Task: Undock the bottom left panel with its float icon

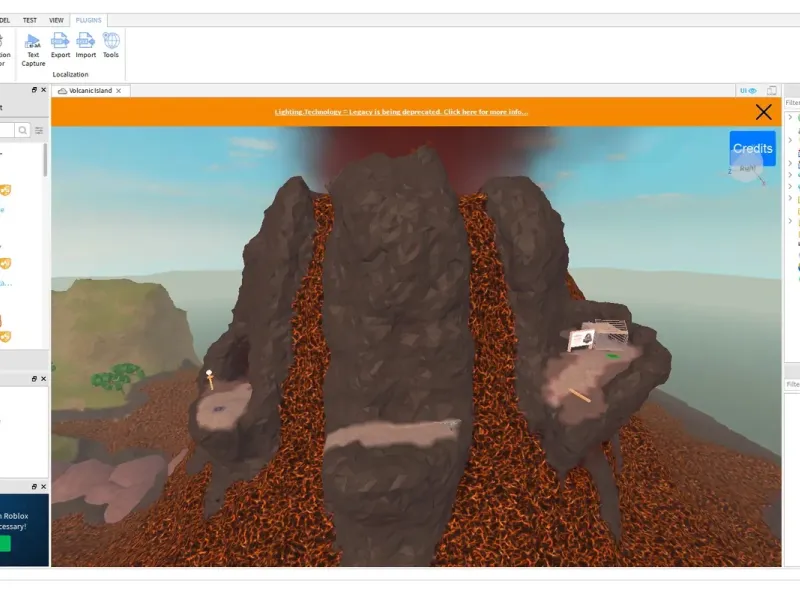Action: 34,487
